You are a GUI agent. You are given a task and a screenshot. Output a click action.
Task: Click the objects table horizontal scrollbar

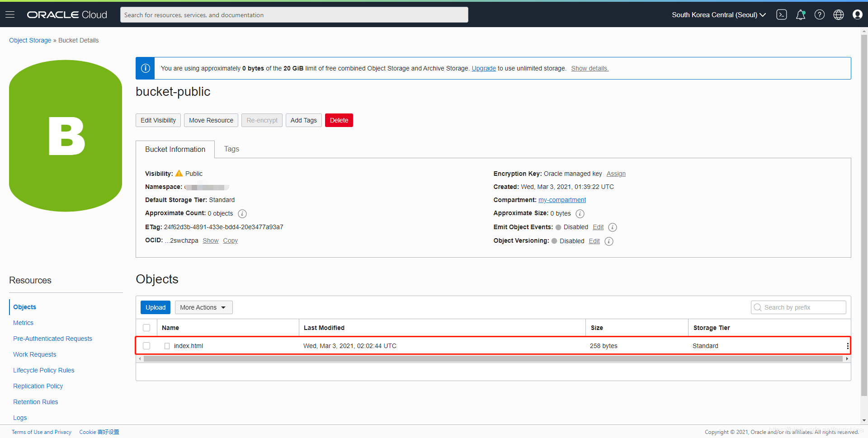click(493, 359)
